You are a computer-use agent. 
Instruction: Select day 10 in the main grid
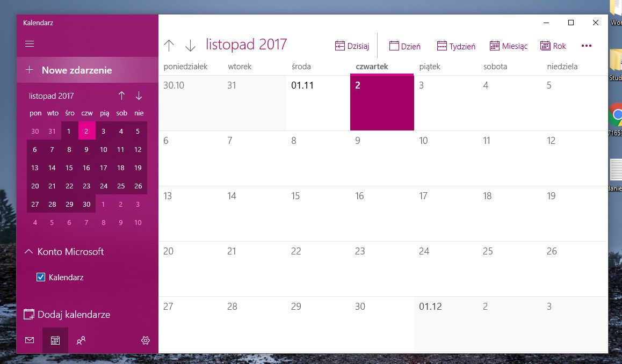pyautogui.click(x=446, y=158)
